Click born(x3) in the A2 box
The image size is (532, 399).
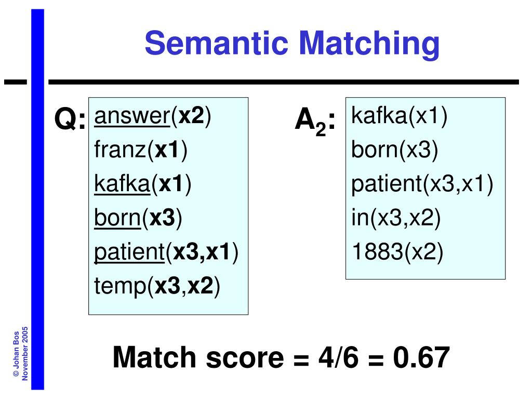click(x=395, y=150)
